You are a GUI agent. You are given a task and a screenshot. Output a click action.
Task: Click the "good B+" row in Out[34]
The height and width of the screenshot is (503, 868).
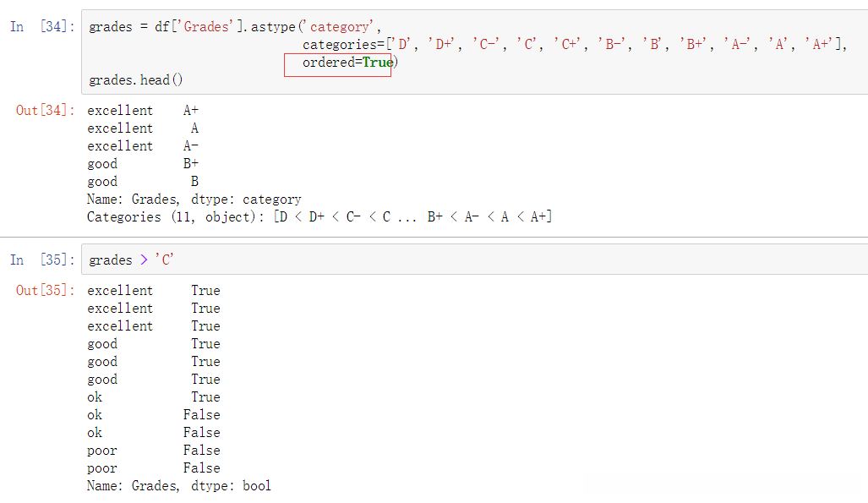point(143,164)
